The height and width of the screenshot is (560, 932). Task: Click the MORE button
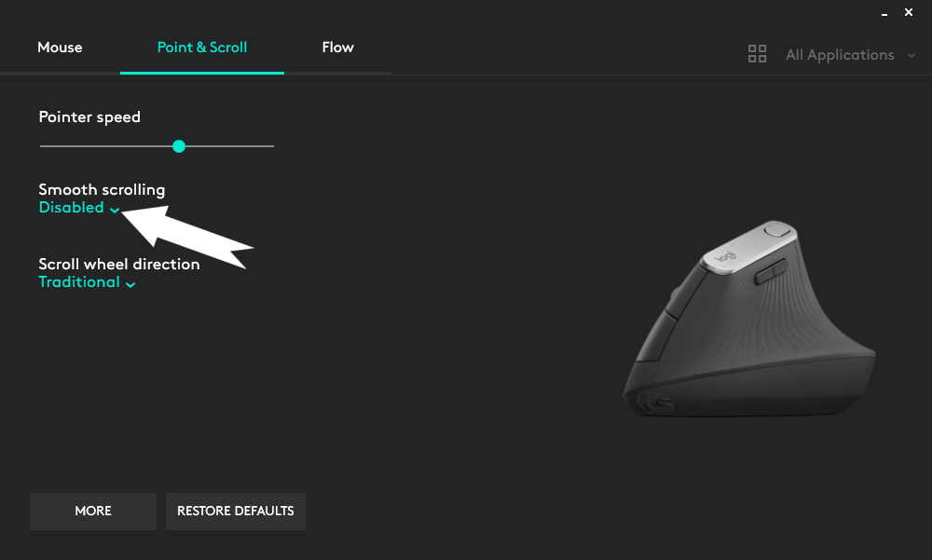coord(93,512)
